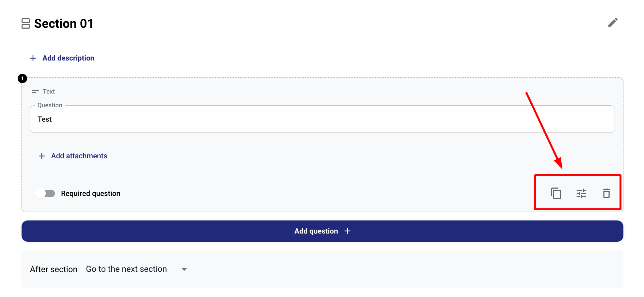The width and height of the screenshot is (644, 297).
Task: Click the question number 1 badge
Action: point(22,79)
